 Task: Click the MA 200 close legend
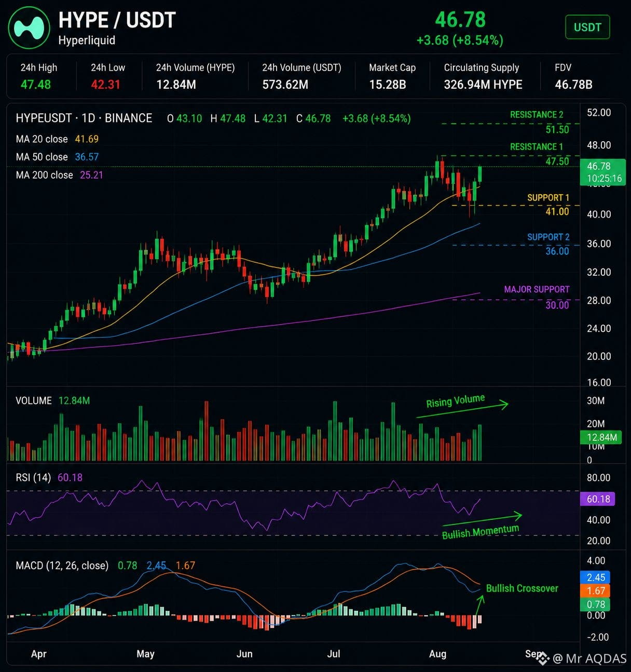(59, 175)
